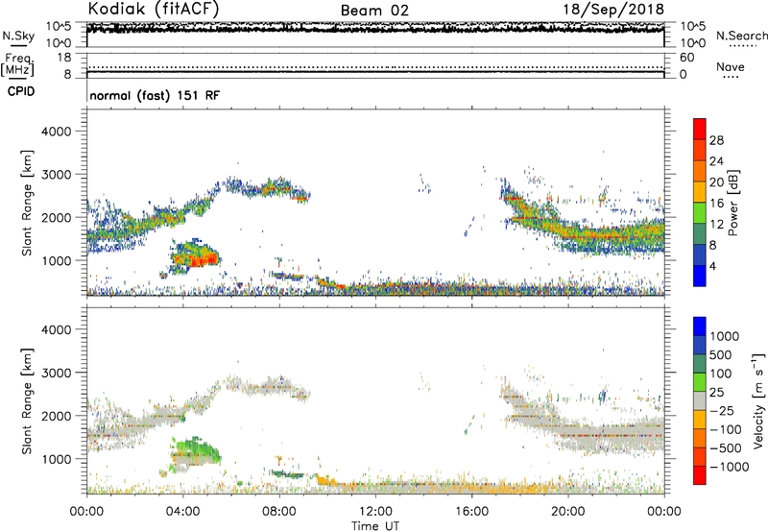Click the "Beam 02" heading
Image resolution: width=768 pixels, height=532 pixels.
(x=374, y=11)
